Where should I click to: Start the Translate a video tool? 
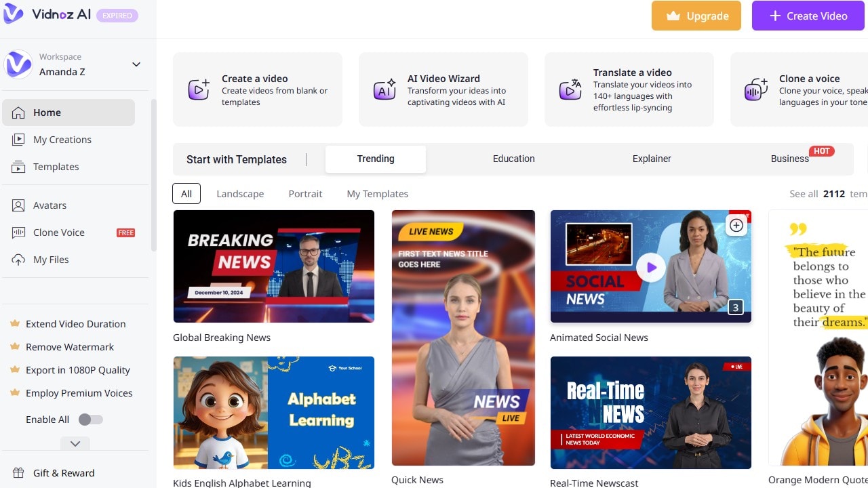pyautogui.click(x=629, y=89)
